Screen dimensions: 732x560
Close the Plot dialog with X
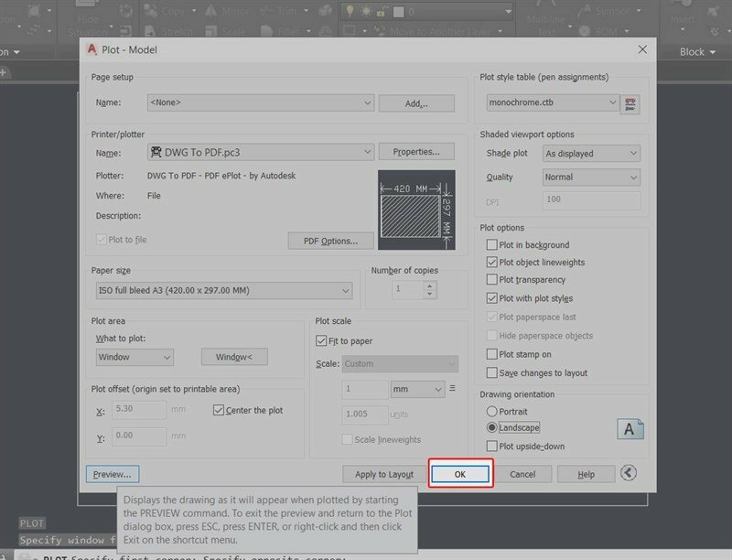point(641,49)
